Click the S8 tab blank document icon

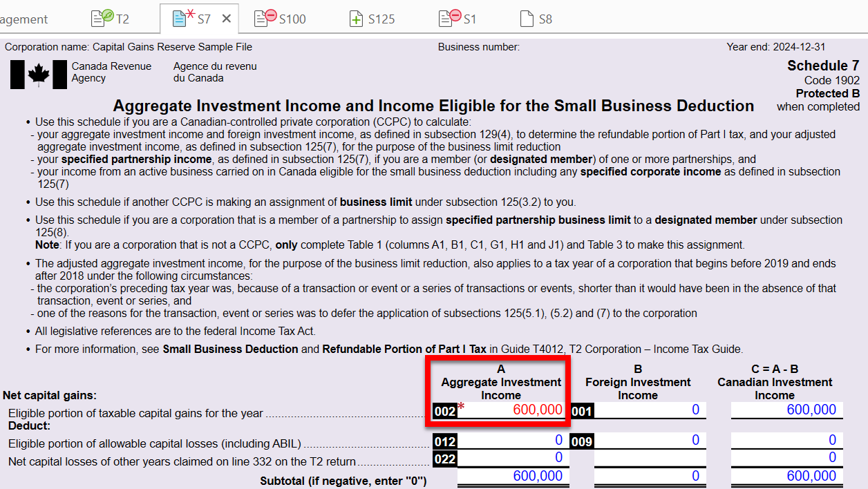click(527, 19)
